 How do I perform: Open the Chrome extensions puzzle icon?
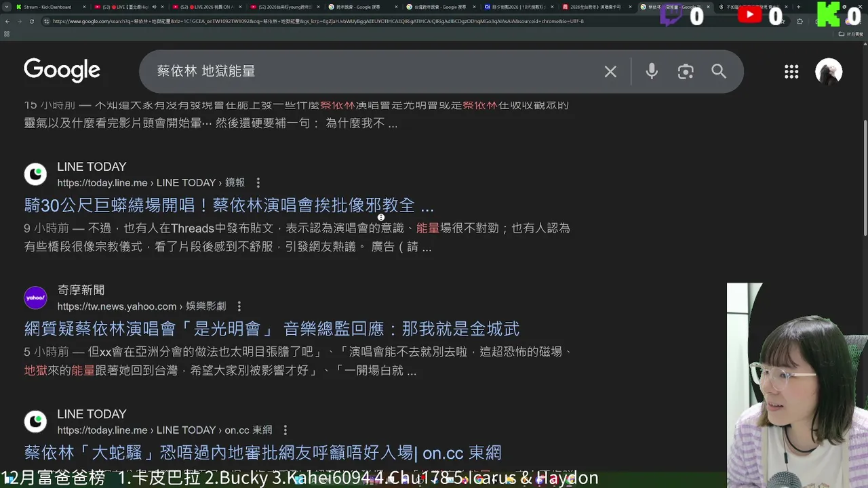tap(800, 21)
